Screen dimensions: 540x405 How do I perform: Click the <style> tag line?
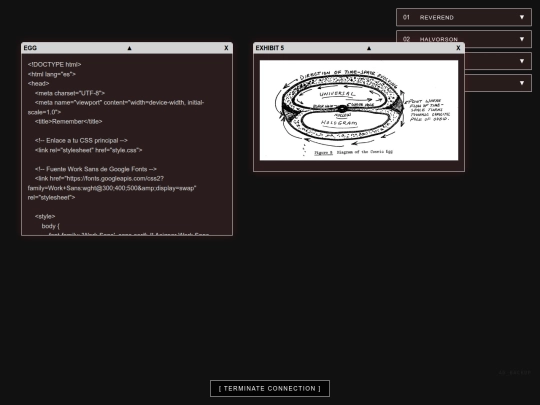(x=45, y=217)
